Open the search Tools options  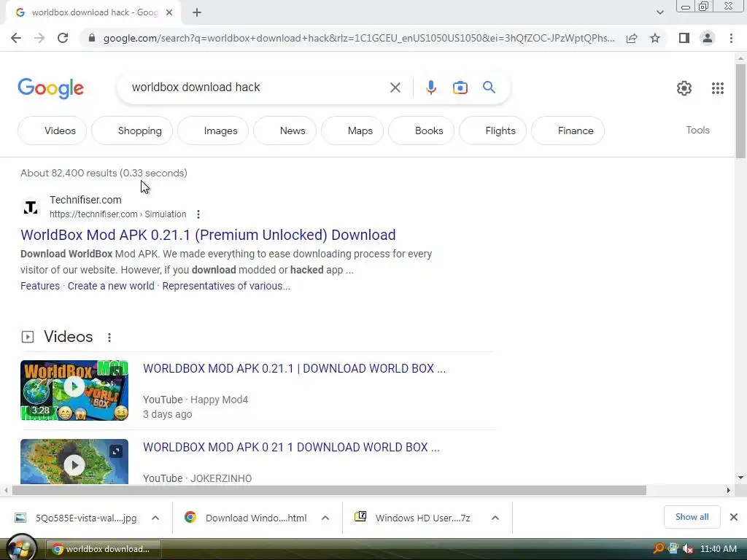[697, 130]
